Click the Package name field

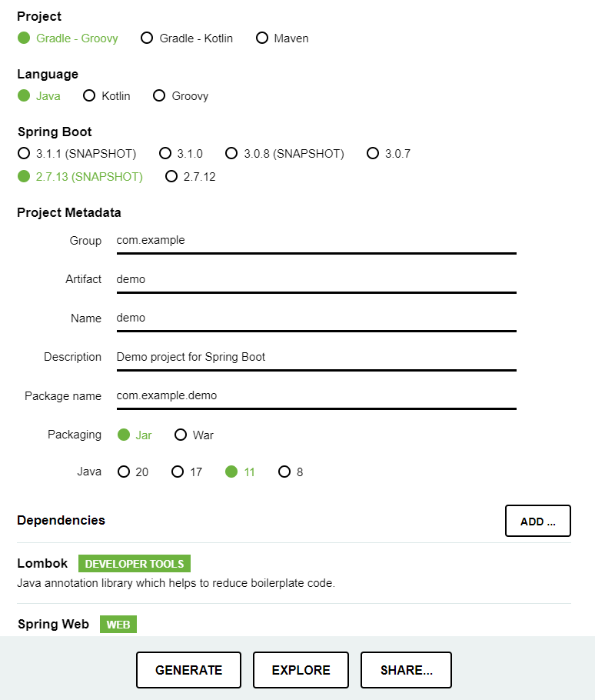[315, 395]
